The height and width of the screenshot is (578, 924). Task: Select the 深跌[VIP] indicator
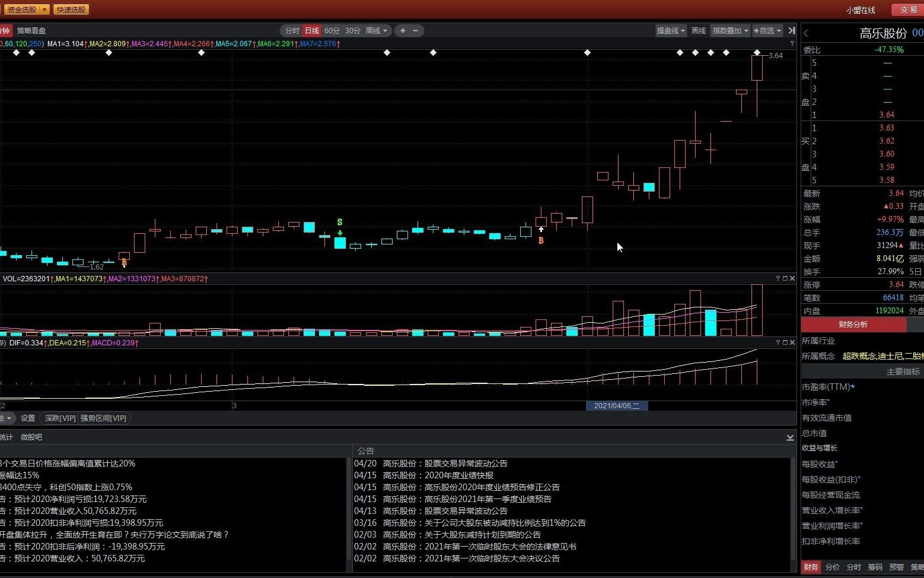60,418
